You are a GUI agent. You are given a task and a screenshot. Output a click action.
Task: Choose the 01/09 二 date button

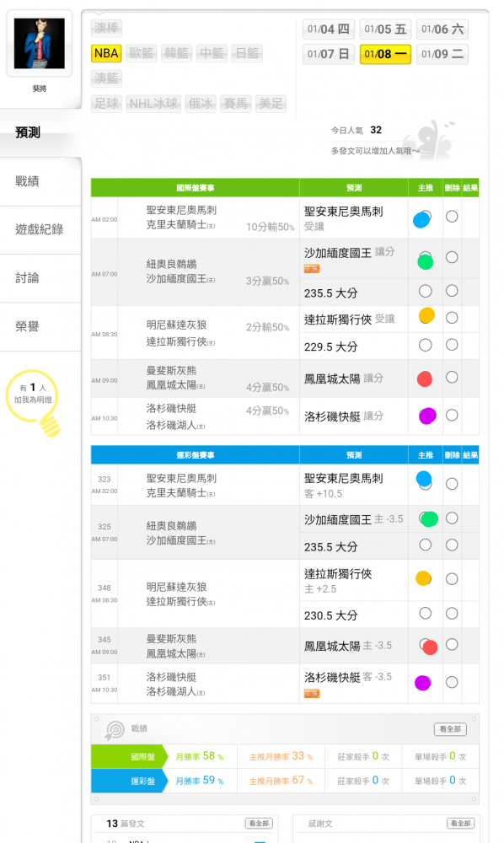pos(442,54)
